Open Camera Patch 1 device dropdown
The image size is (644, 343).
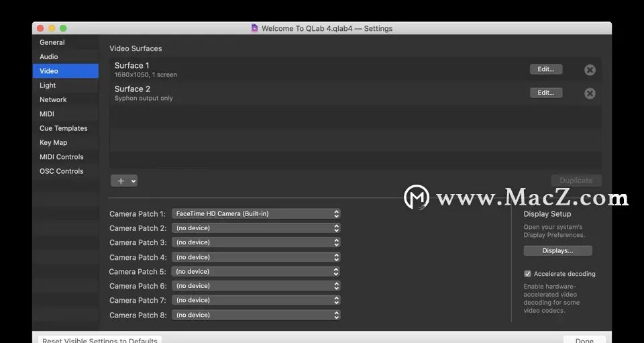tap(256, 213)
